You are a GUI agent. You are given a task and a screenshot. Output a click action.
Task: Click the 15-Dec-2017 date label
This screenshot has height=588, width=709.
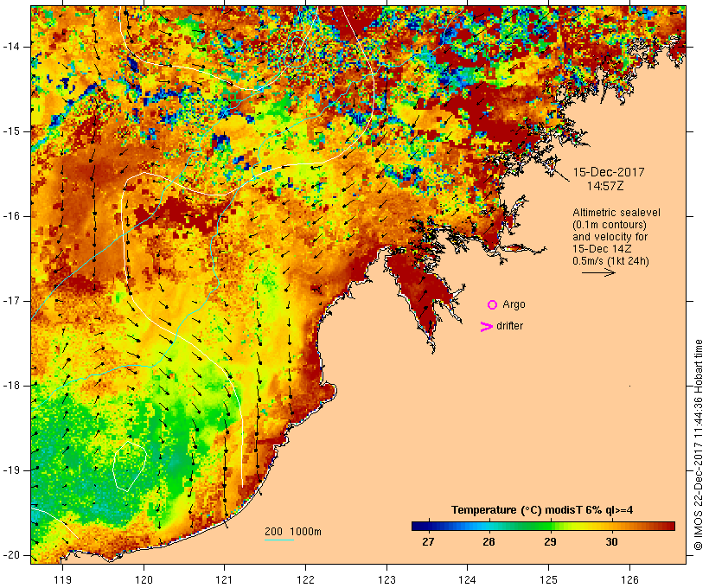tap(609, 172)
